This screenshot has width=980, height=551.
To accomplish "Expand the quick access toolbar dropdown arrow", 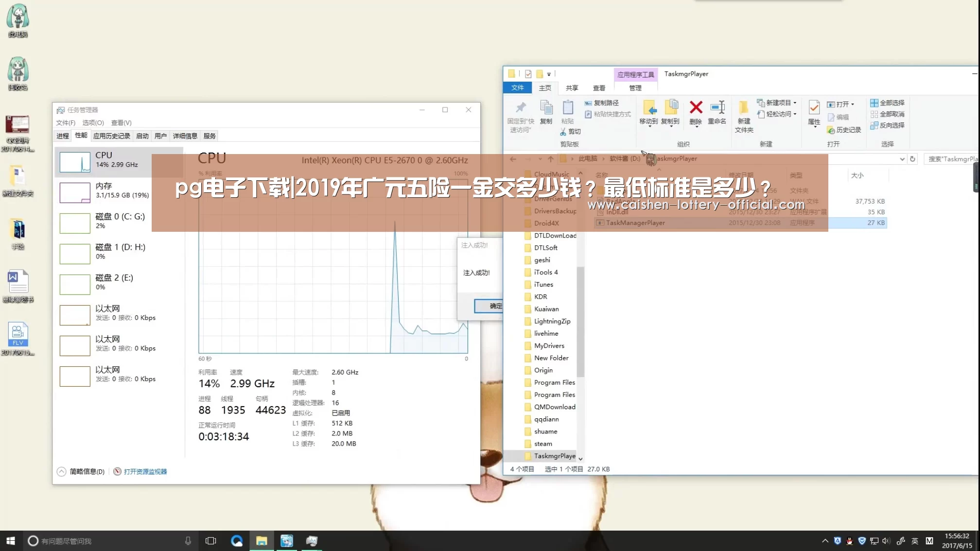I will point(549,74).
